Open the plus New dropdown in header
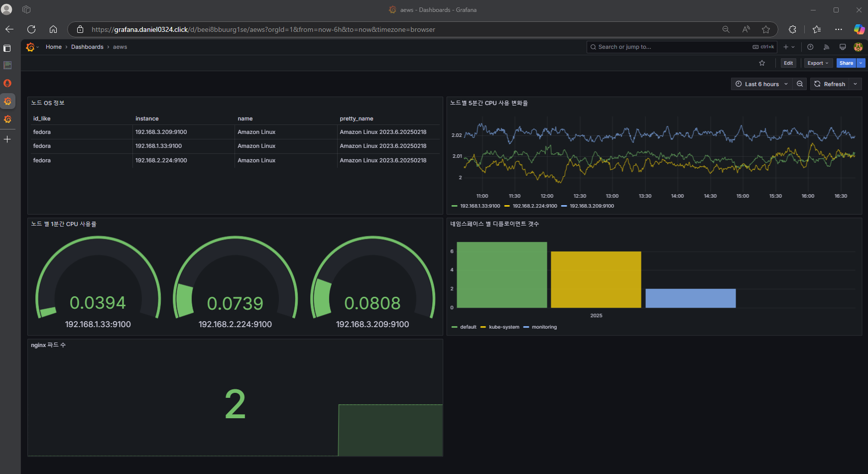The height and width of the screenshot is (474, 868). click(789, 47)
